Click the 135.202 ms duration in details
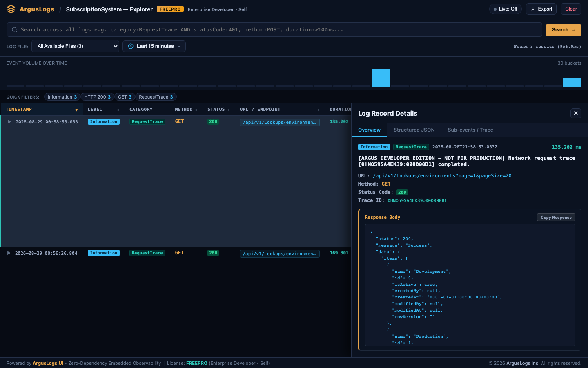The image size is (588, 368). pos(566,147)
